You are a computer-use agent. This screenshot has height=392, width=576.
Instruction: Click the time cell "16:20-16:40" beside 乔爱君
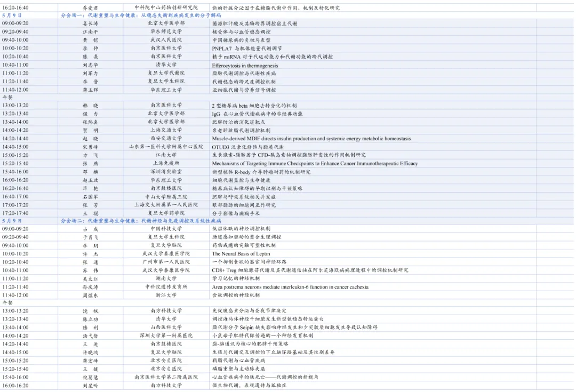15,7
